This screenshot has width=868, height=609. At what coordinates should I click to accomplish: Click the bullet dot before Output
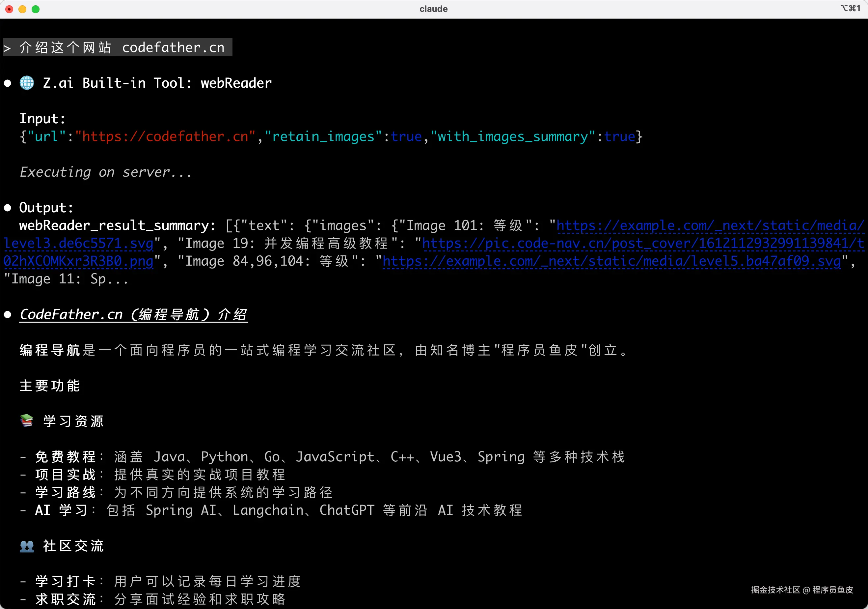point(8,208)
